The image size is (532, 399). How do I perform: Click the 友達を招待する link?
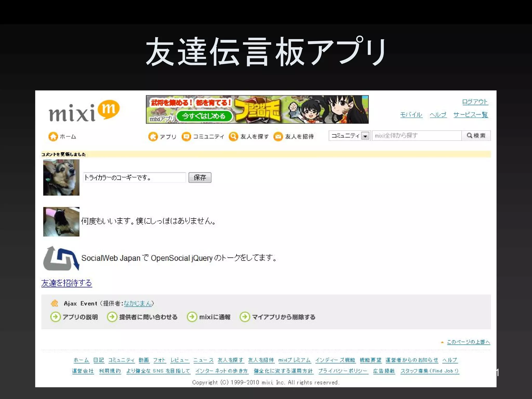point(67,283)
